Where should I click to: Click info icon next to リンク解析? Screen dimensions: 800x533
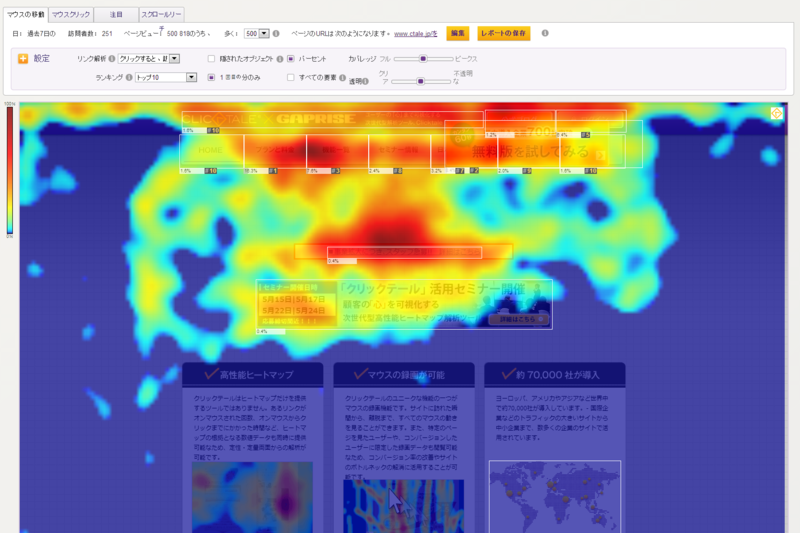(112, 59)
